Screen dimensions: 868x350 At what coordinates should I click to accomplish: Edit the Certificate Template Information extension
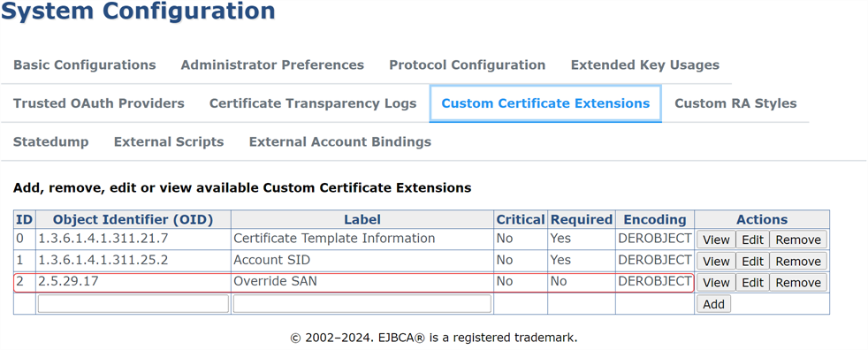[752, 240]
